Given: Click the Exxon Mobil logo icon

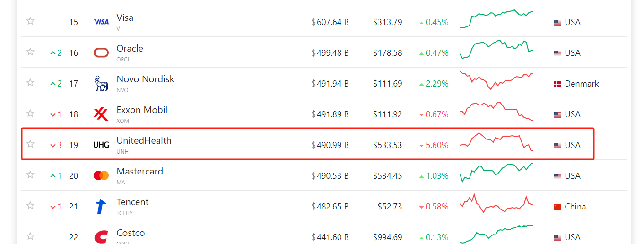Looking at the screenshot, I should (x=101, y=114).
